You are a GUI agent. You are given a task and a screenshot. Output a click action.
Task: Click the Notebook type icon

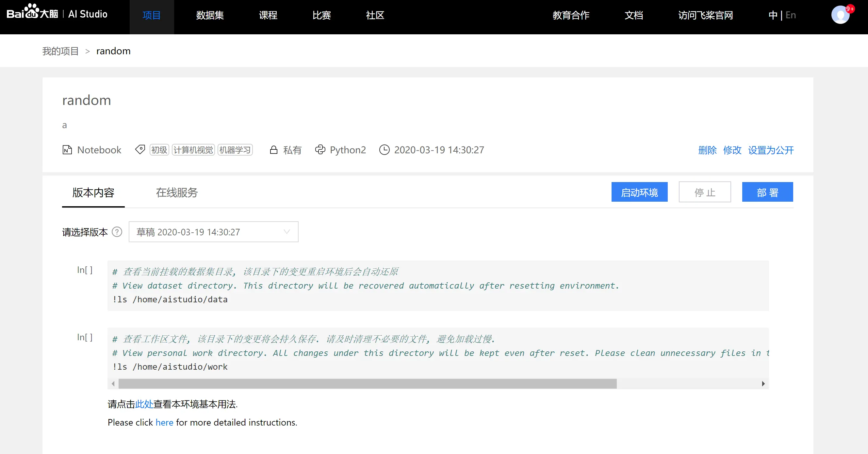point(67,150)
